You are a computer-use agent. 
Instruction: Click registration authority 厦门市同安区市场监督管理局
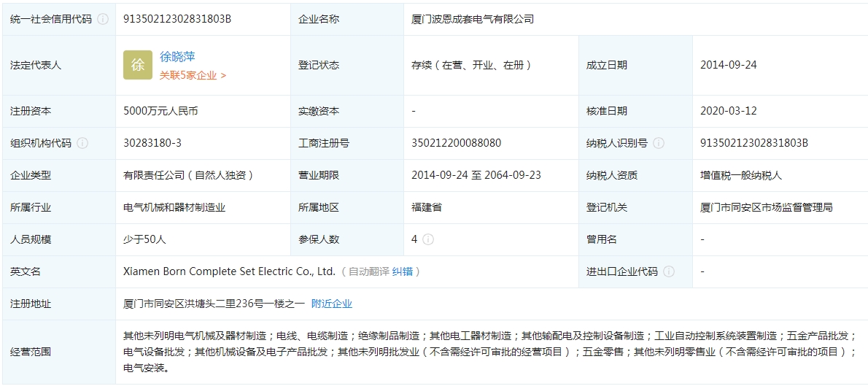(x=766, y=207)
